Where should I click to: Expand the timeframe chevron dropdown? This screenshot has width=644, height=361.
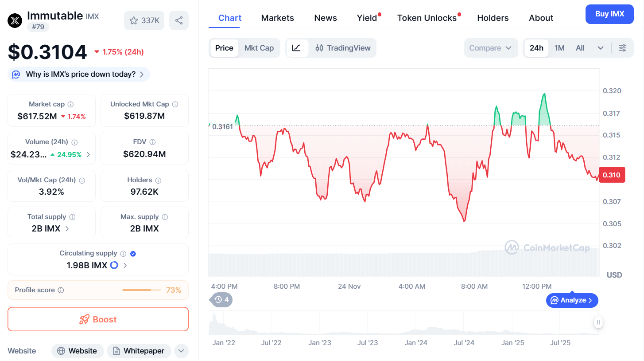pos(601,47)
